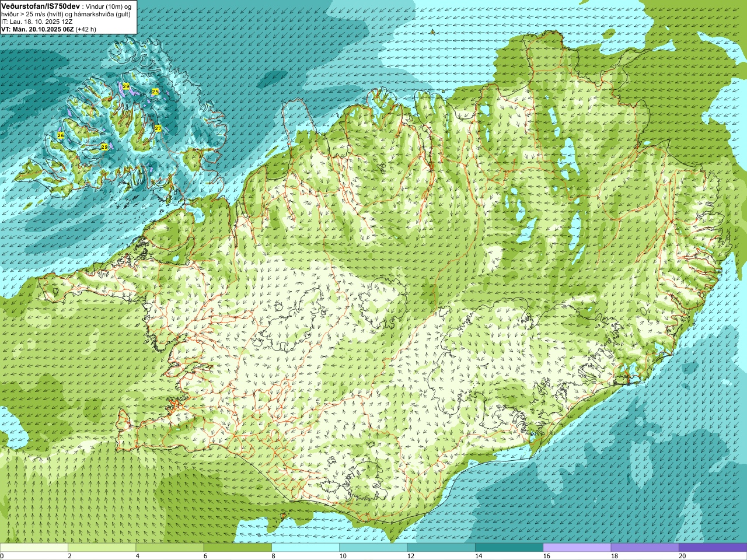The width and height of the screenshot is (747, 560).
Task: Select the 16–18 m/s lavender legend swatch
Action: (577, 548)
